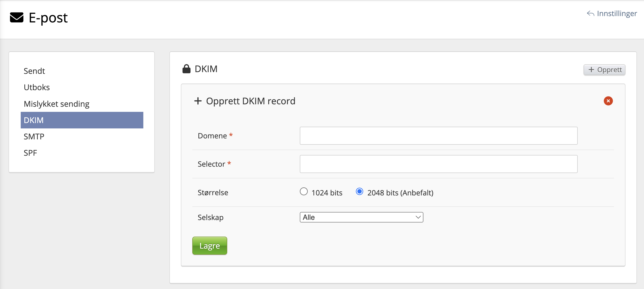Click the envelope E-post icon
Image resolution: width=644 pixels, height=289 pixels.
[17, 18]
